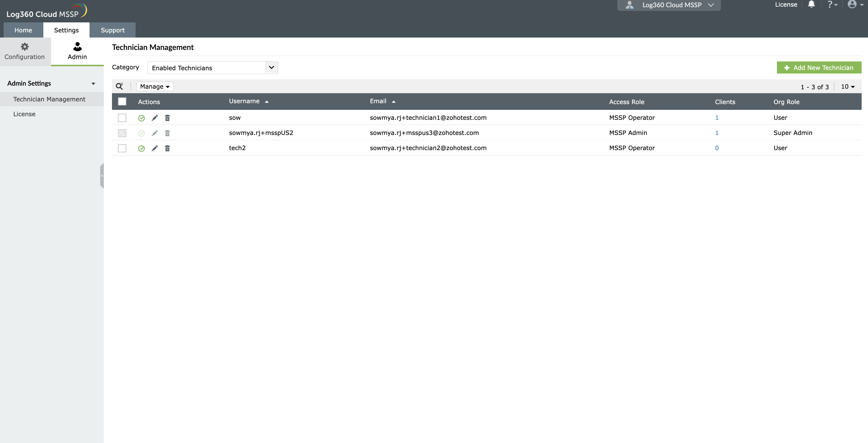Check the checkbox for sowmya.rj+msspUS2
The width and height of the screenshot is (868, 443).
click(x=122, y=133)
